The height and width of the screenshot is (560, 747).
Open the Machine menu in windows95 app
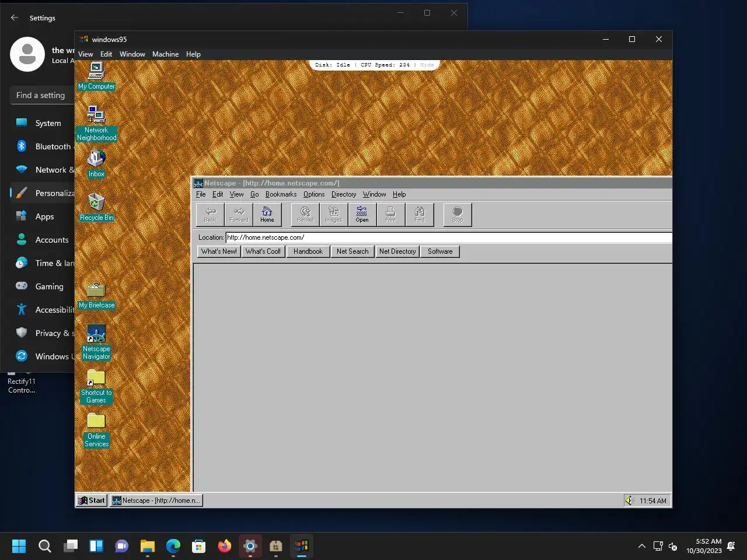point(166,54)
